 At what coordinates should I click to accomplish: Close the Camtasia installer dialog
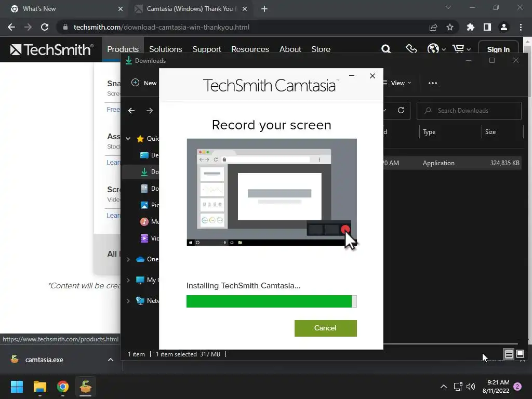(372, 76)
